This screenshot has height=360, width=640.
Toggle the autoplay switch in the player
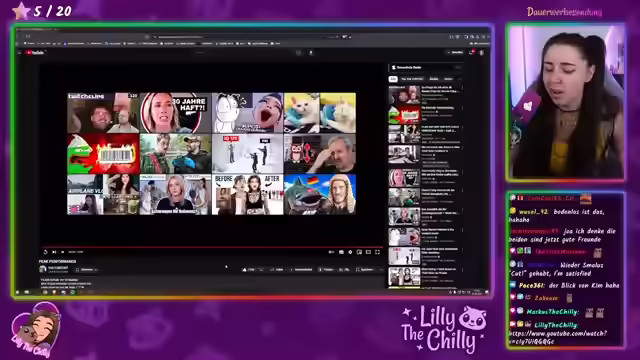(x=331, y=252)
